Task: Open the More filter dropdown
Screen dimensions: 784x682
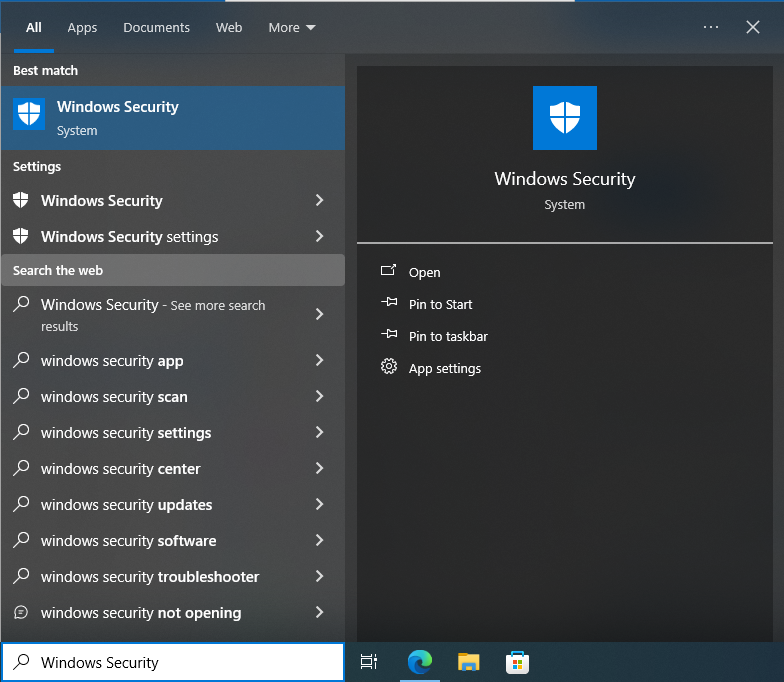Action: (x=292, y=28)
